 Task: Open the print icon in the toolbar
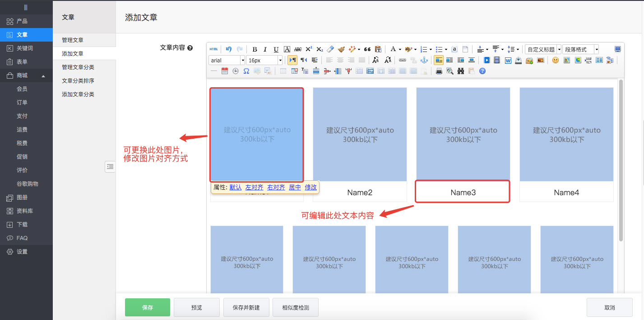tap(439, 71)
